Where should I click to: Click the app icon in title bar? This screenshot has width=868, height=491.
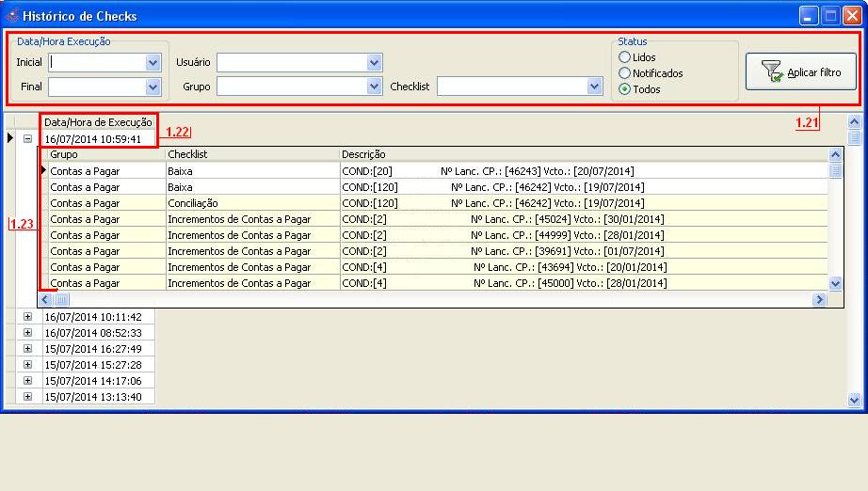coord(12,16)
